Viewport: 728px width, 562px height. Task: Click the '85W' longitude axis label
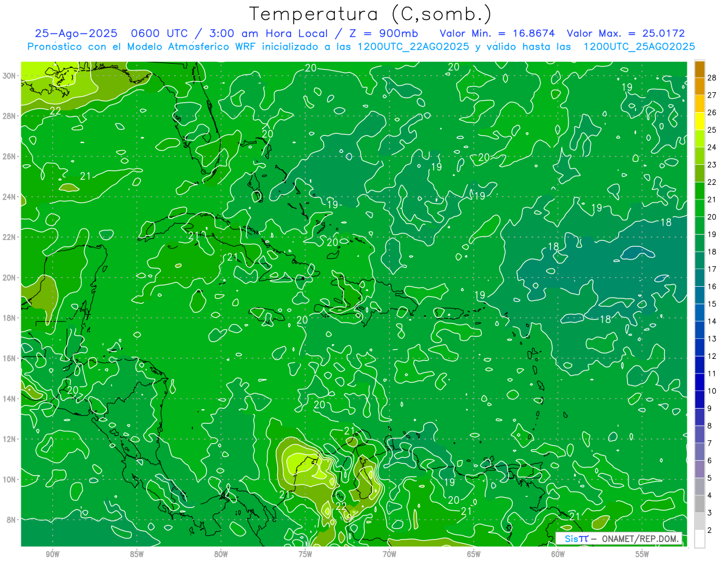(137, 554)
